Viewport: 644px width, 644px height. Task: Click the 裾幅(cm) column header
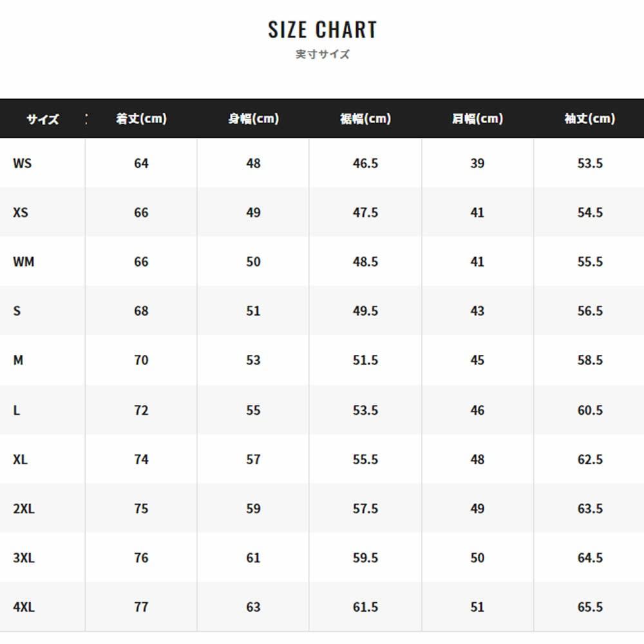365,118
